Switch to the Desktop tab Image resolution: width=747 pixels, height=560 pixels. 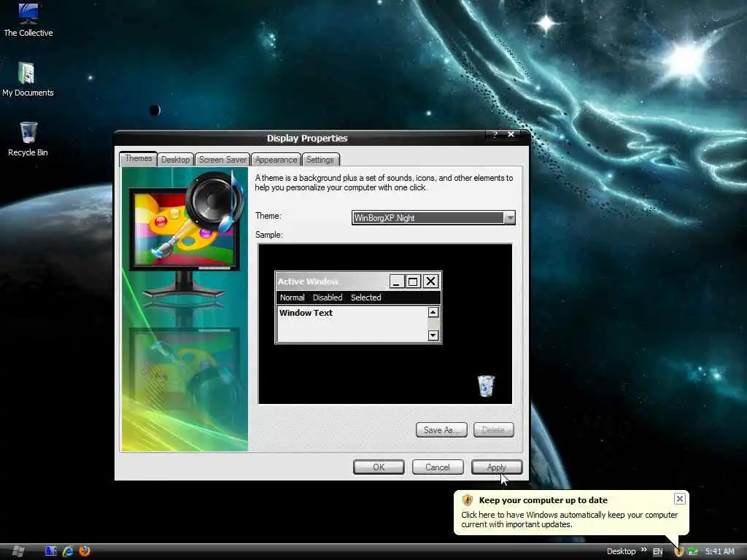coord(175,160)
